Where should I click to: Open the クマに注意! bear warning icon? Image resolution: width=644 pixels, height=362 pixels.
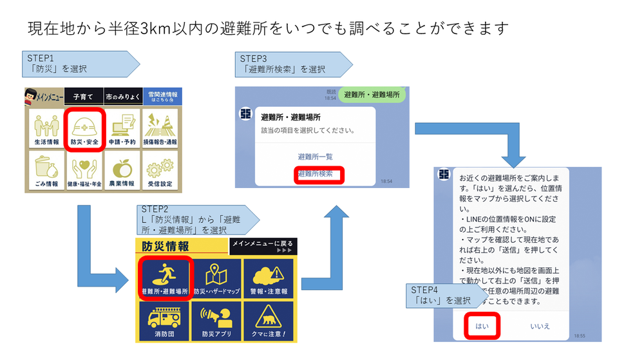267,320
